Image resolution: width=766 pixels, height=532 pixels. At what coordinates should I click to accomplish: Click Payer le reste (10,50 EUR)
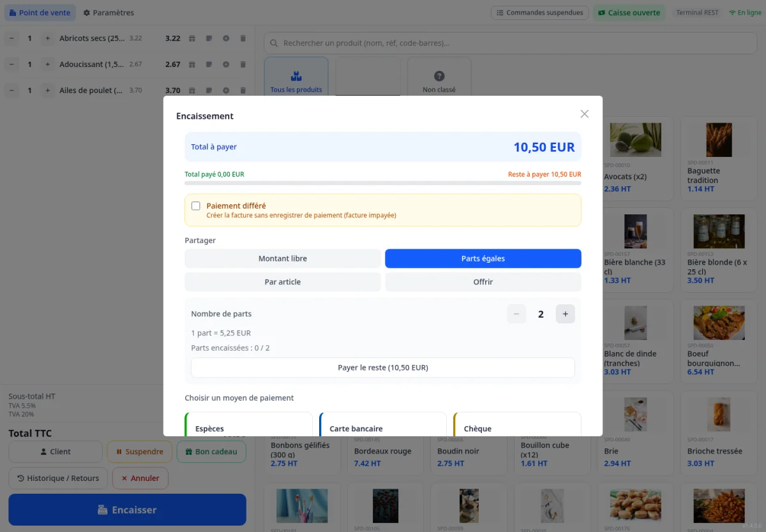383,367
